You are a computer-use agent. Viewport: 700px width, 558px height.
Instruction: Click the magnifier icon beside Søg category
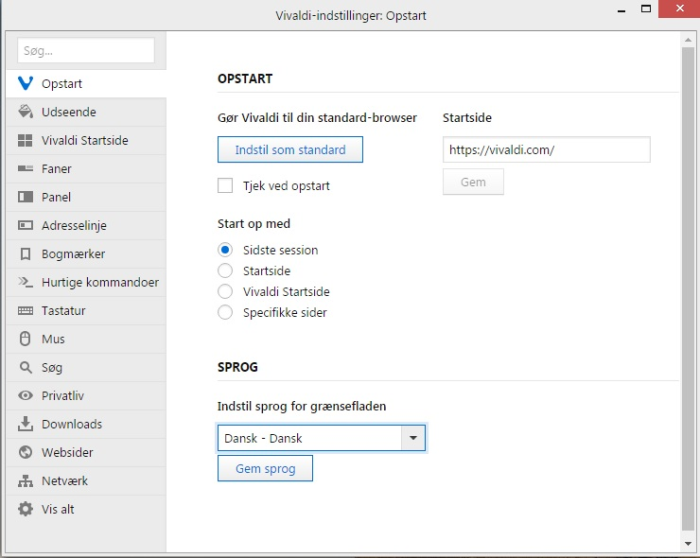point(25,367)
